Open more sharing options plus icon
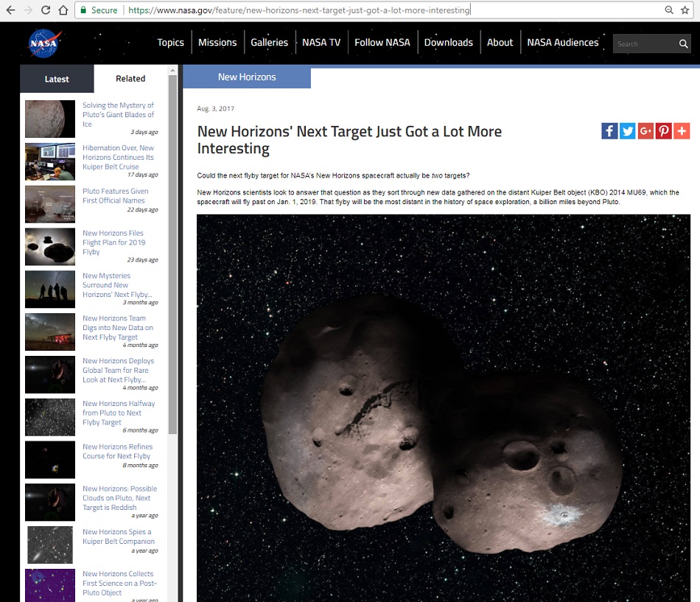The image size is (700, 602). pos(682,131)
